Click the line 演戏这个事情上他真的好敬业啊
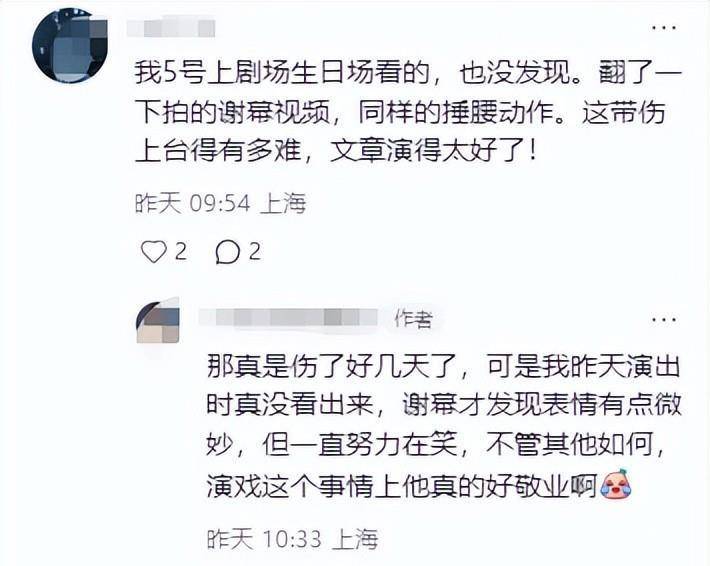Viewport: 710px width, 566px height. (x=418, y=485)
